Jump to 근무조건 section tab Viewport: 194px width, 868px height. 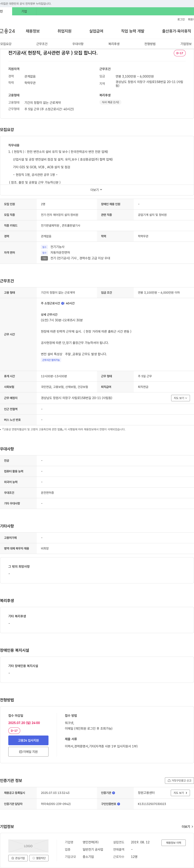[x=42, y=44]
